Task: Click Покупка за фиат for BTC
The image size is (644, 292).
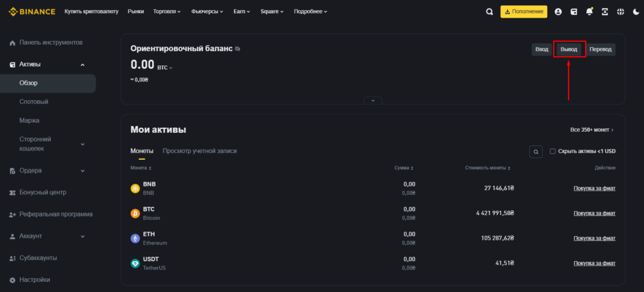Action: coord(594,213)
